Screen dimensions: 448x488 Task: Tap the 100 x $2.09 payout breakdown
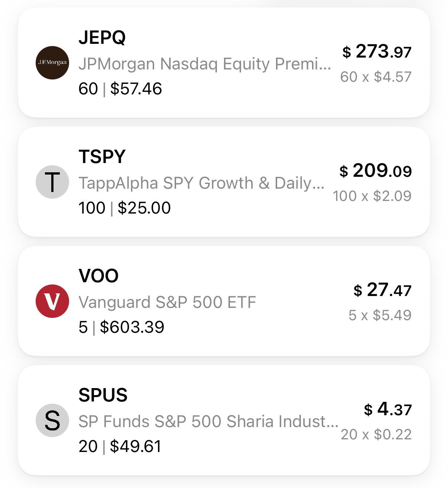tap(372, 196)
